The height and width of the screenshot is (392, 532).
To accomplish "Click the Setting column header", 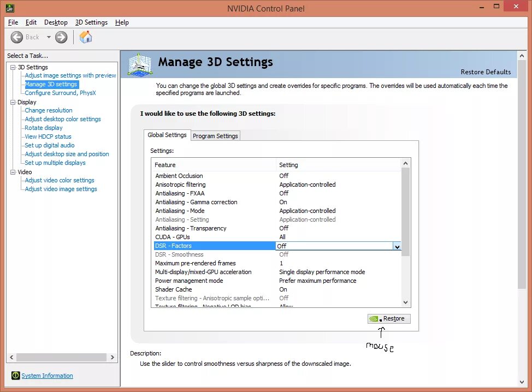I will pos(339,165).
